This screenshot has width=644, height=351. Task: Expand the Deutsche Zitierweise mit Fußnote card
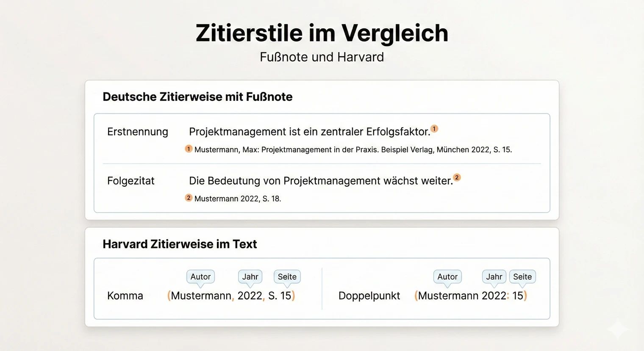click(197, 97)
